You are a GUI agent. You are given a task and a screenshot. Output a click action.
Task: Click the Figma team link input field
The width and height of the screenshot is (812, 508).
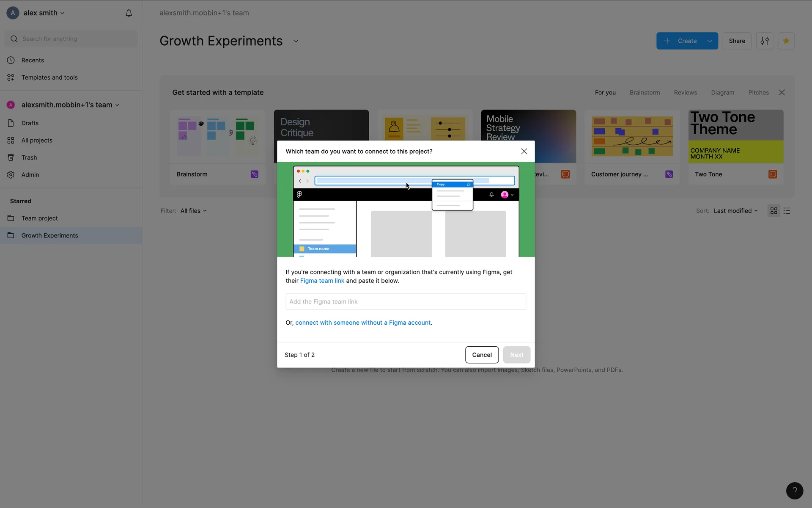(406, 302)
